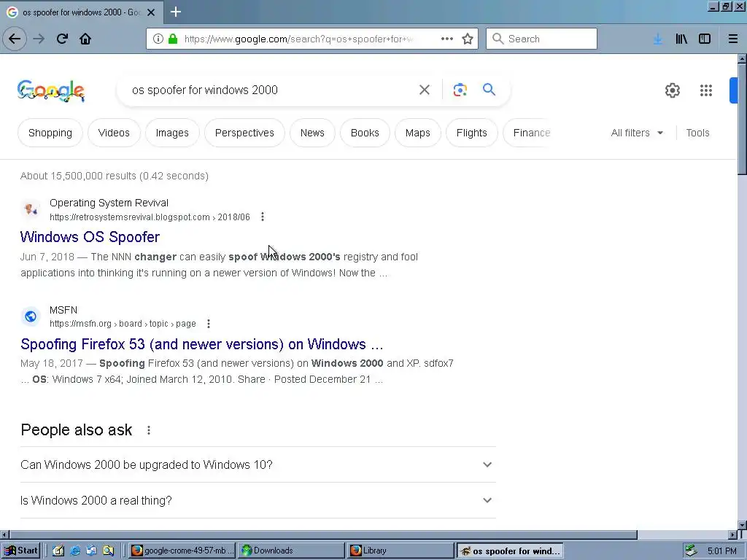
Task: Toggle the Firefox sidebar icon
Action: 705,39
